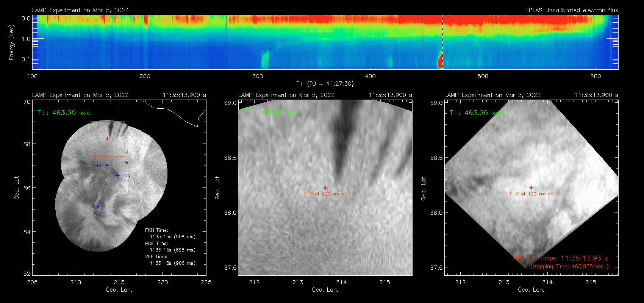Click the 'Geo. Lat' label of middle panel
Image resolution: width=644 pixels, height=303 pixels.
(x=217, y=187)
